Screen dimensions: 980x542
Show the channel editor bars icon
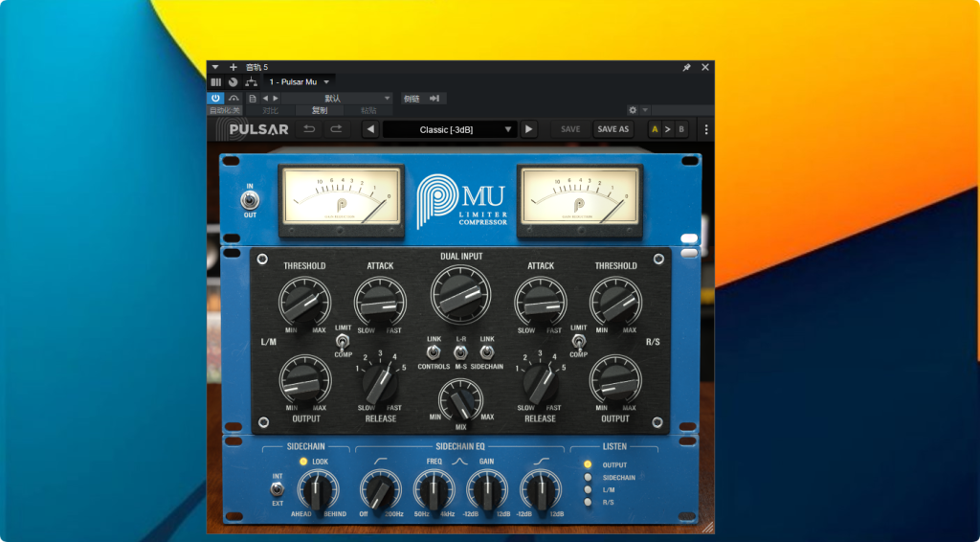coord(216,82)
